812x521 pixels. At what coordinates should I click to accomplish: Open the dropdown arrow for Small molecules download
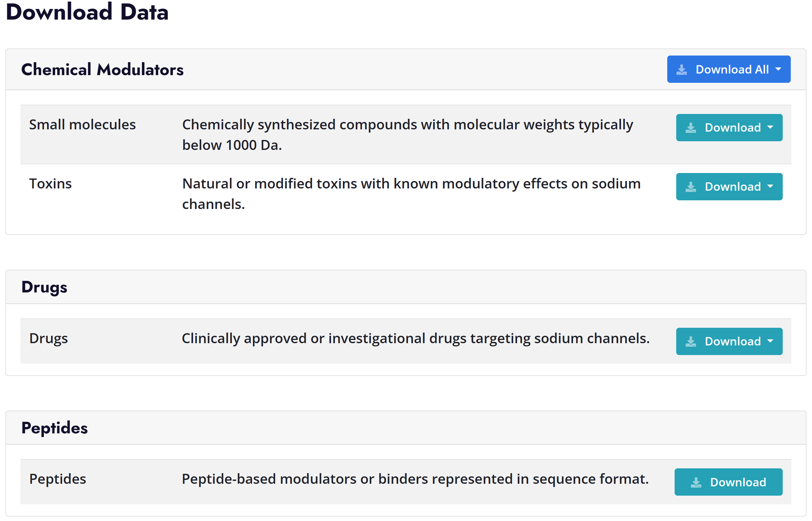pos(770,128)
